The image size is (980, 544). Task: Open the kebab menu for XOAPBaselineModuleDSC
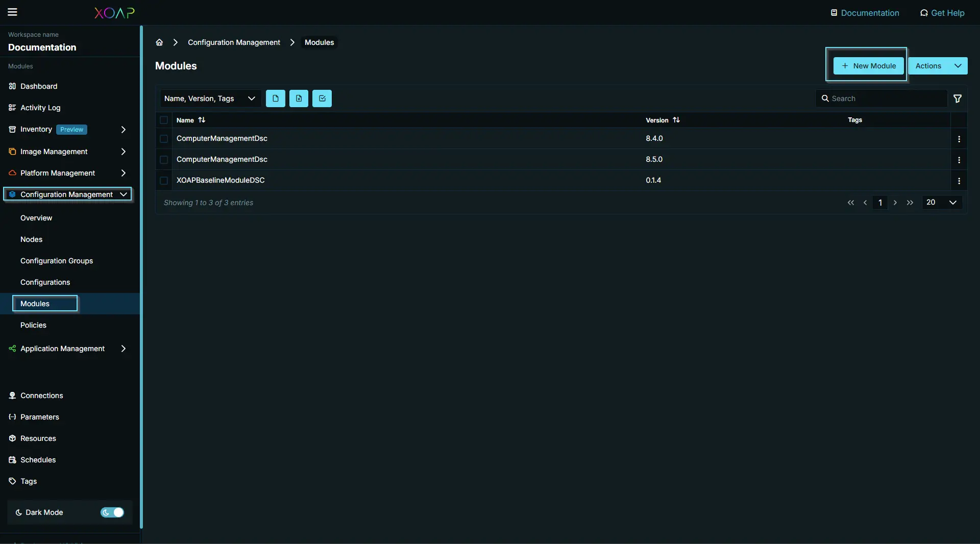(960, 181)
